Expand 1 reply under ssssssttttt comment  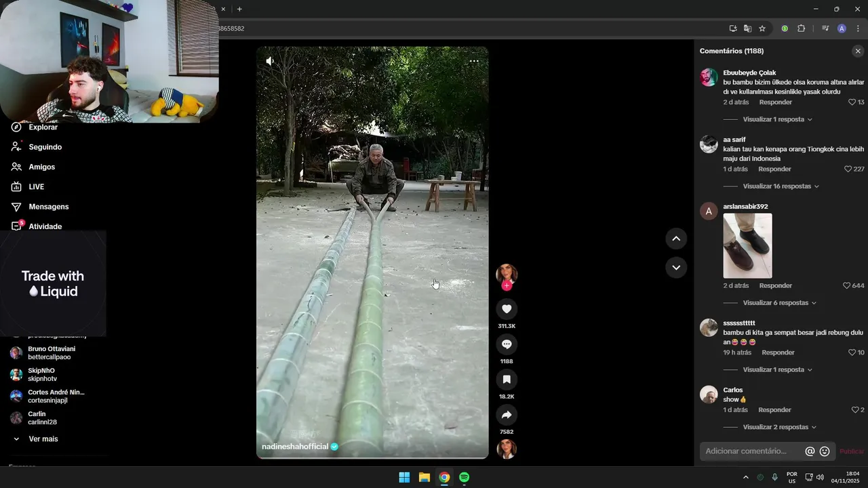point(777,370)
